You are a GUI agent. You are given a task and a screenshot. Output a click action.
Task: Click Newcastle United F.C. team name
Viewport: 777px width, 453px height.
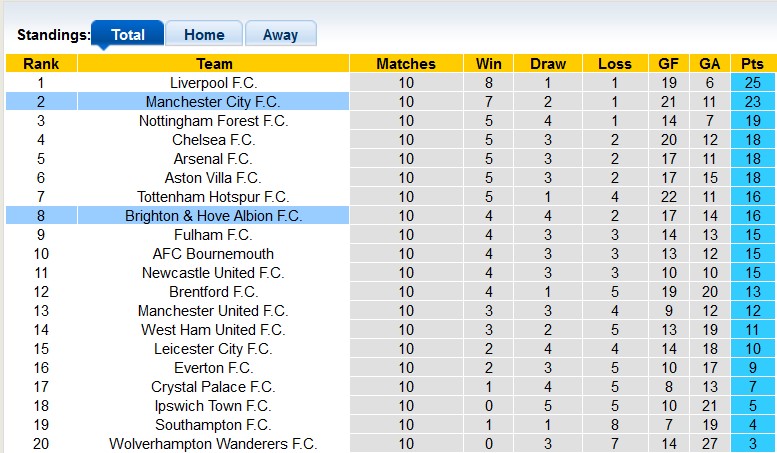[213, 272]
